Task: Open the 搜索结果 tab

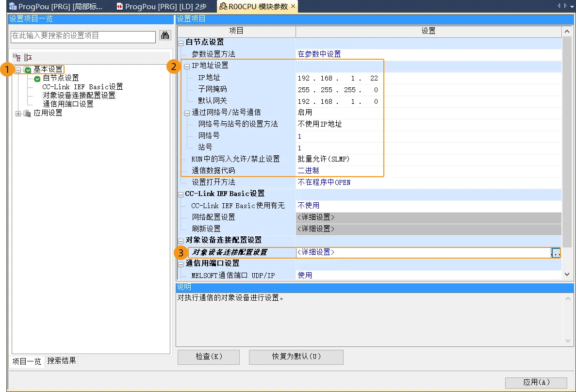Action: tap(62, 361)
